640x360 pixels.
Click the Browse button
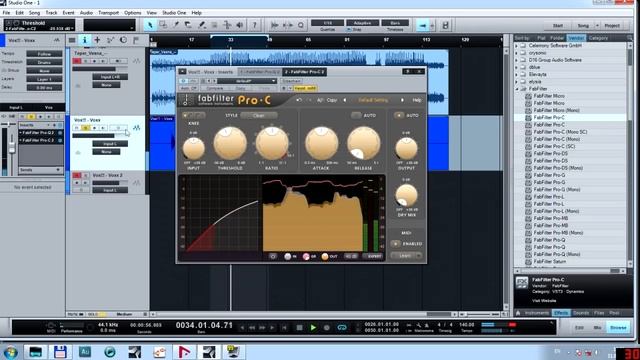(x=618, y=327)
